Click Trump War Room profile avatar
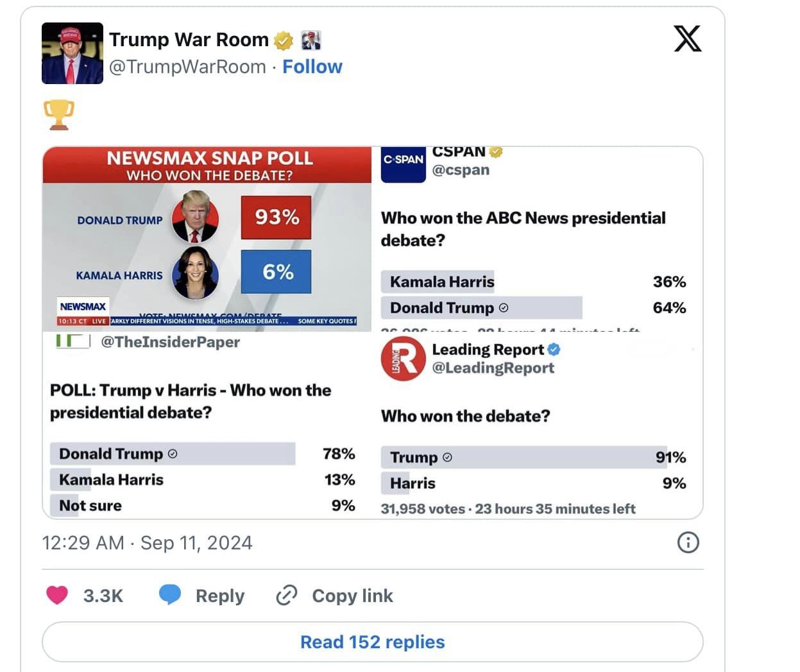The image size is (800, 672). 72,53
